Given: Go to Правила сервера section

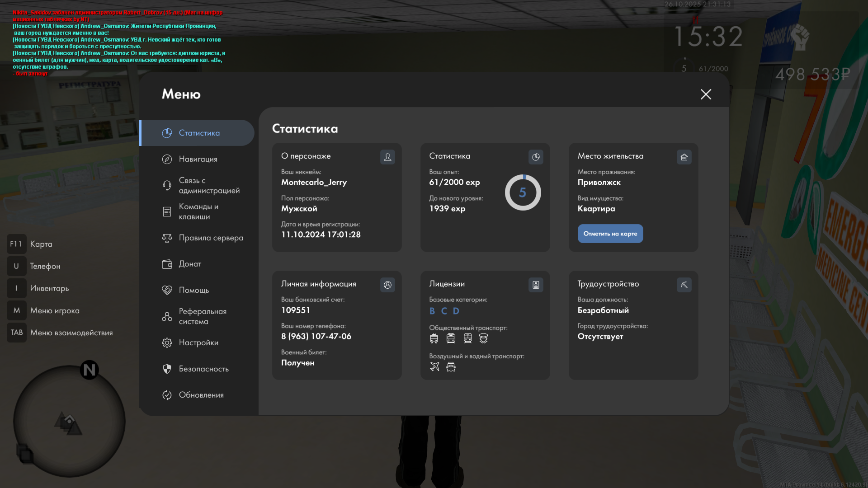Looking at the screenshot, I should click(210, 238).
